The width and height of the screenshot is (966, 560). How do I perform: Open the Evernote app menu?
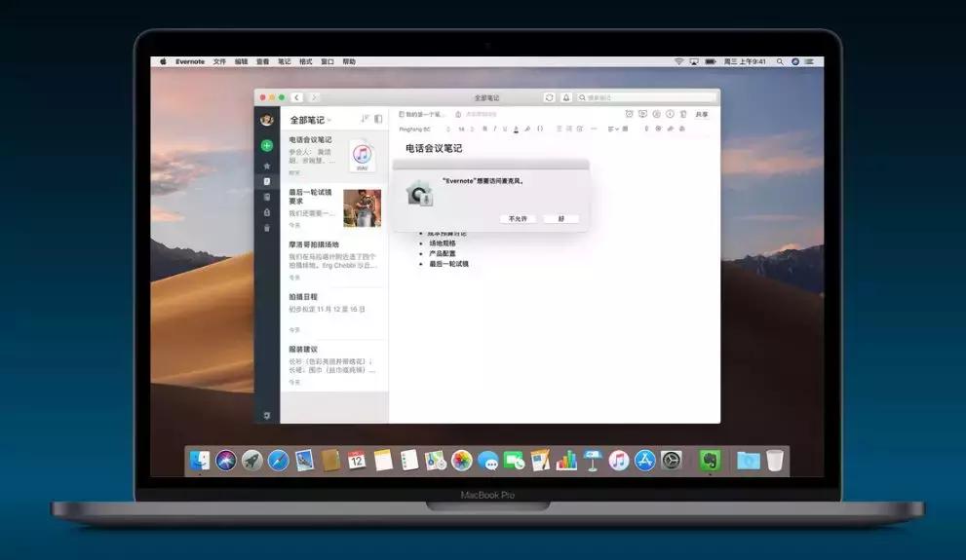point(190,61)
